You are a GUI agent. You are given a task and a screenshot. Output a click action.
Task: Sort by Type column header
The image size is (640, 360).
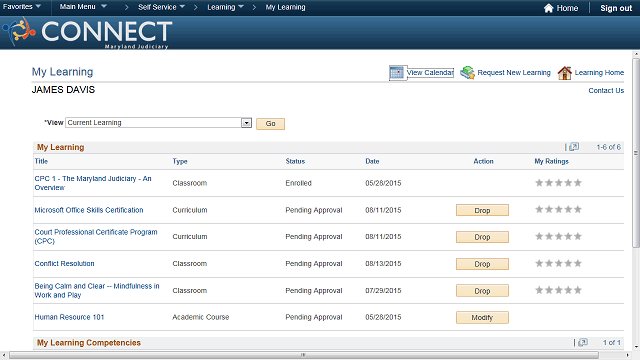[x=180, y=161]
